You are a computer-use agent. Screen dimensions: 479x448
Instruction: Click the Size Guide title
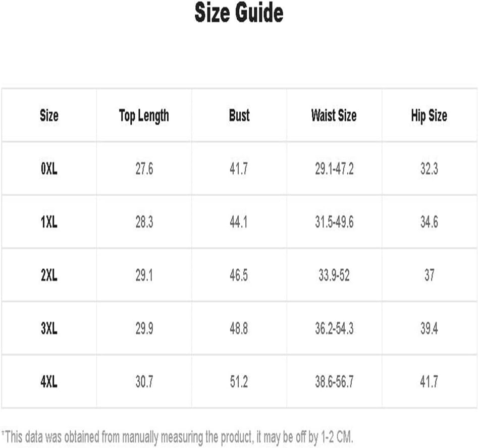pyautogui.click(x=239, y=13)
